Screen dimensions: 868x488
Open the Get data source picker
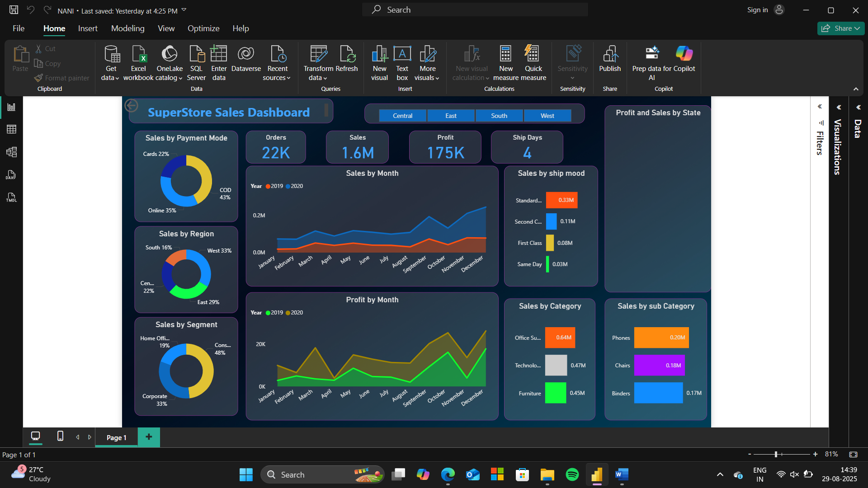click(x=111, y=63)
